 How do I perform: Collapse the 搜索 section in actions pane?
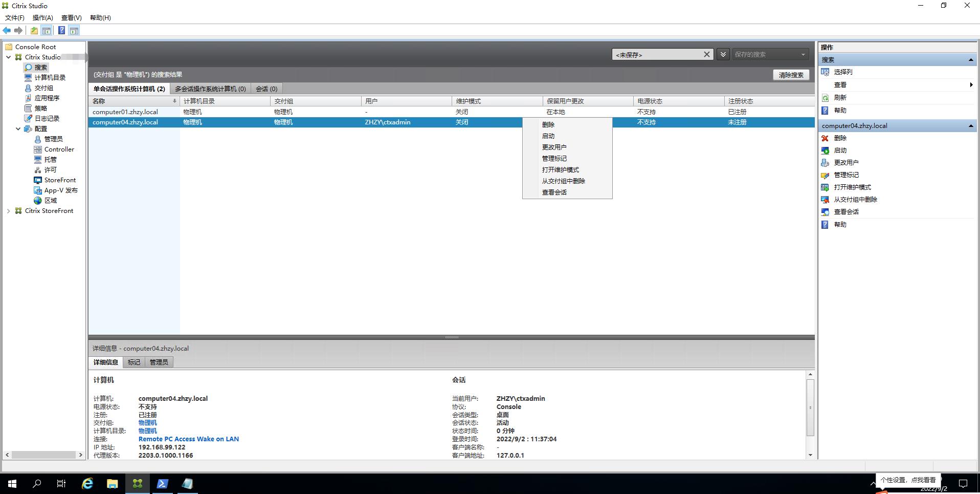point(971,60)
